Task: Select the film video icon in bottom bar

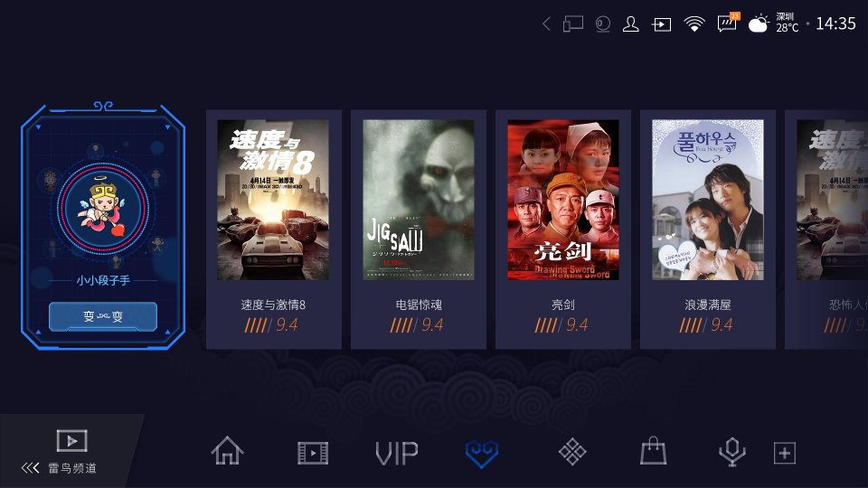Action: (x=313, y=453)
